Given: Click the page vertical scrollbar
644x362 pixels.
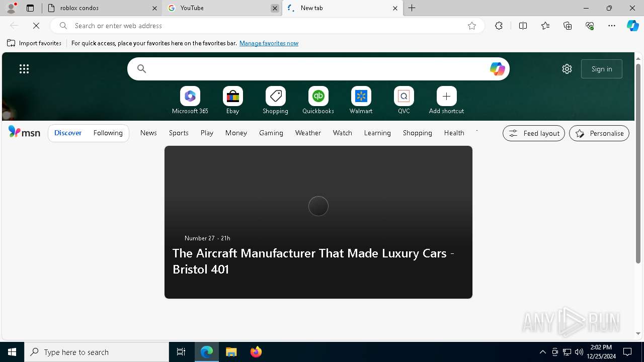Looking at the screenshot, I should click(638, 163).
